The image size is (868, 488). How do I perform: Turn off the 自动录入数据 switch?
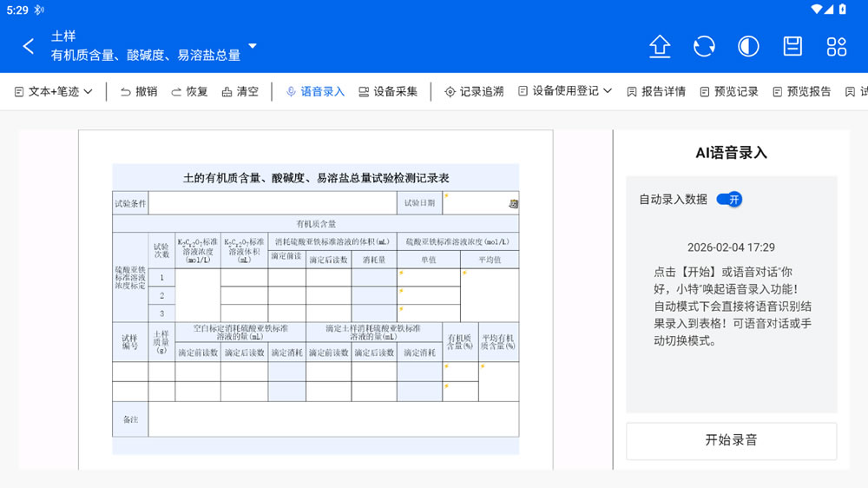point(729,200)
